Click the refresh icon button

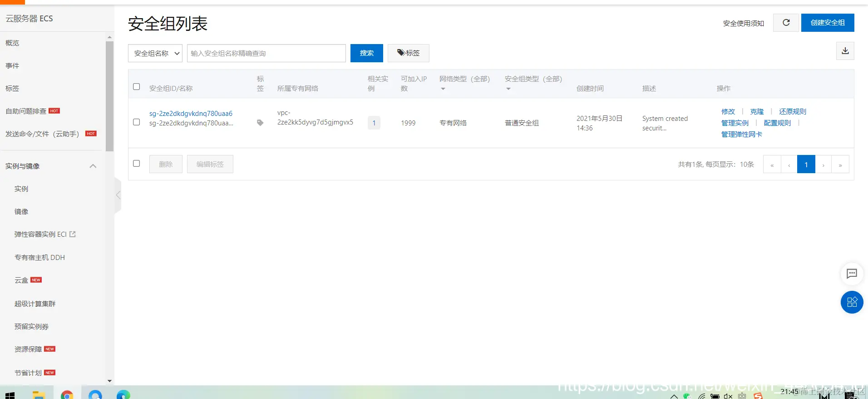(x=786, y=23)
